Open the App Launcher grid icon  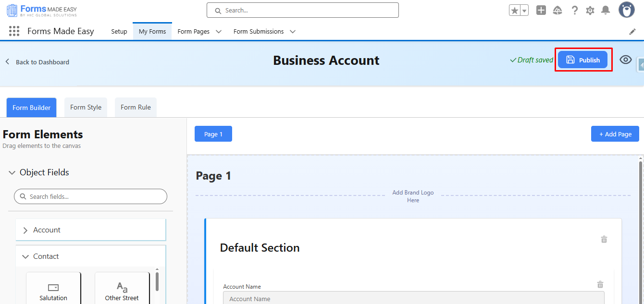coord(14,31)
